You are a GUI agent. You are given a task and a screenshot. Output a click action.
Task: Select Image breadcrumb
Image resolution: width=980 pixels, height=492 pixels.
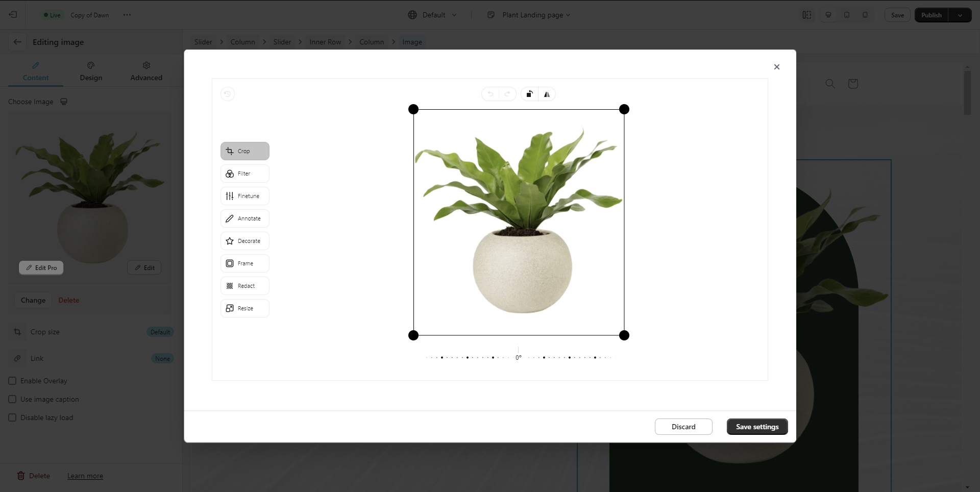pyautogui.click(x=412, y=42)
